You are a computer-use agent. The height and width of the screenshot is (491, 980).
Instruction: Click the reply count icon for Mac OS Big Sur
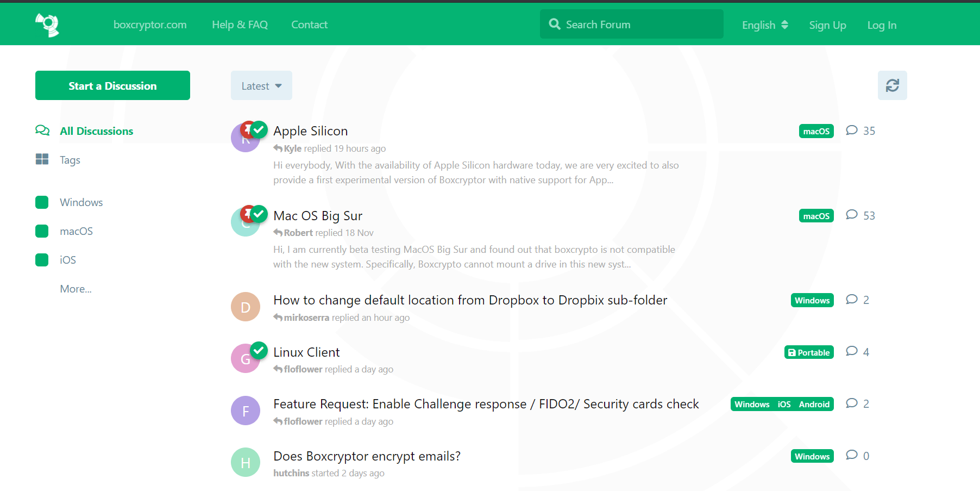pyautogui.click(x=852, y=215)
